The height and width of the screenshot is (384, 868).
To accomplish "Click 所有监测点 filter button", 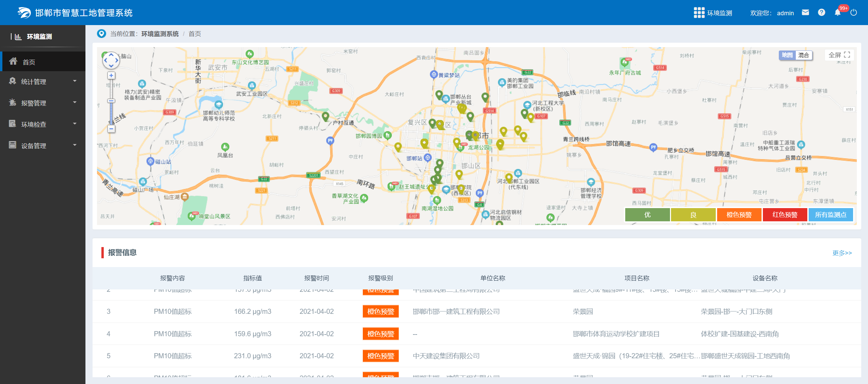I will [x=831, y=215].
